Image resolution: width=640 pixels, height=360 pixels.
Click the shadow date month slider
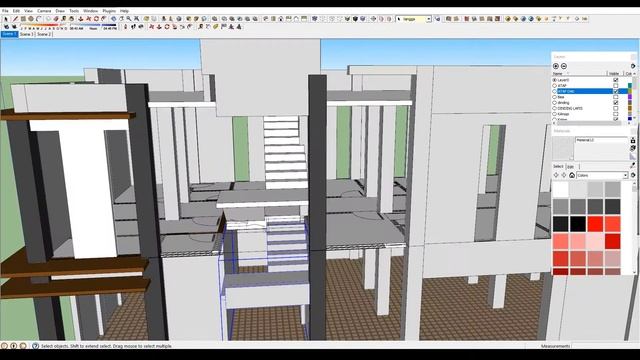[43, 24]
